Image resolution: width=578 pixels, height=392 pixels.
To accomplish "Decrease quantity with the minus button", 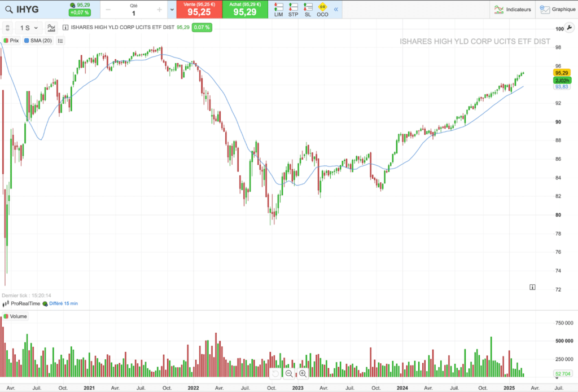I will pyautogui.click(x=108, y=10).
